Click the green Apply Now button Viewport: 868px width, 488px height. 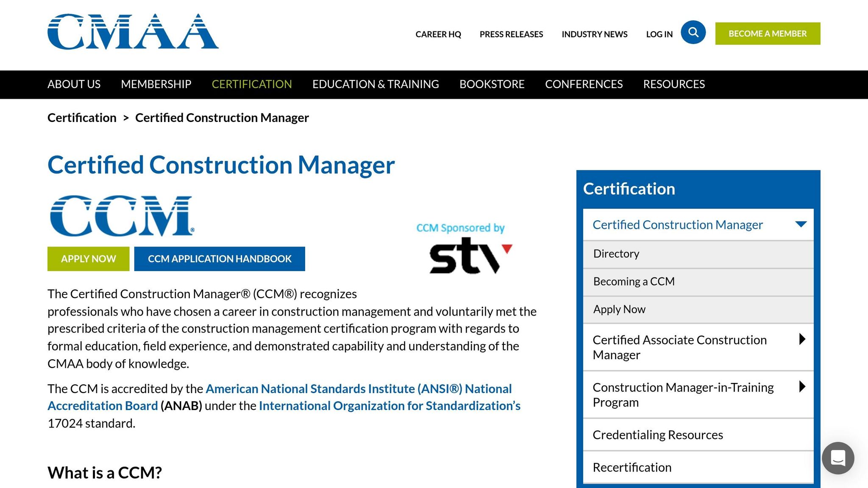pyautogui.click(x=88, y=259)
